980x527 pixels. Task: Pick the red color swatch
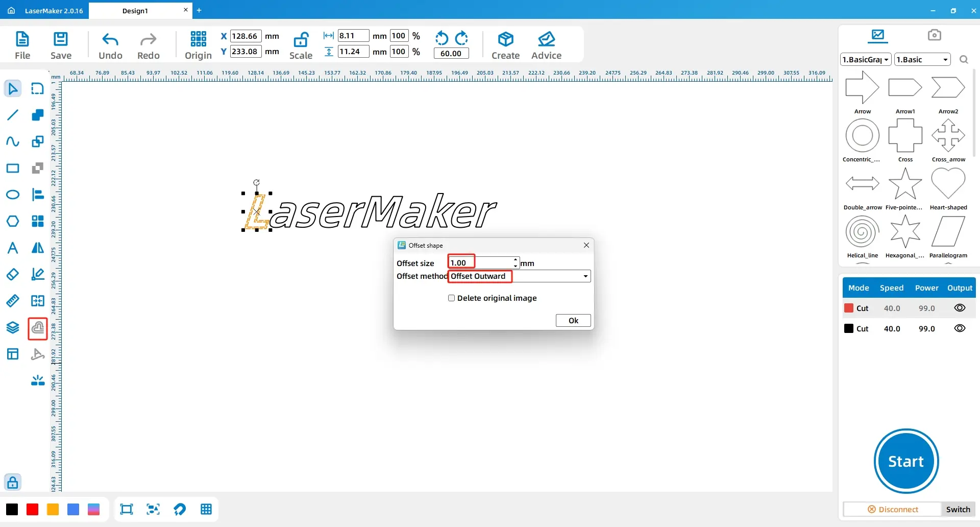pyautogui.click(x=33, y=509)
